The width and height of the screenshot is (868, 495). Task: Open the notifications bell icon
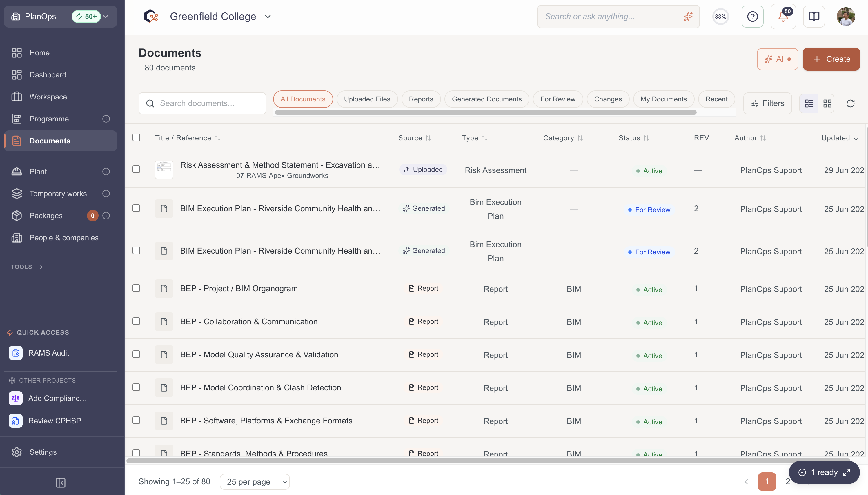pos(783,16)
